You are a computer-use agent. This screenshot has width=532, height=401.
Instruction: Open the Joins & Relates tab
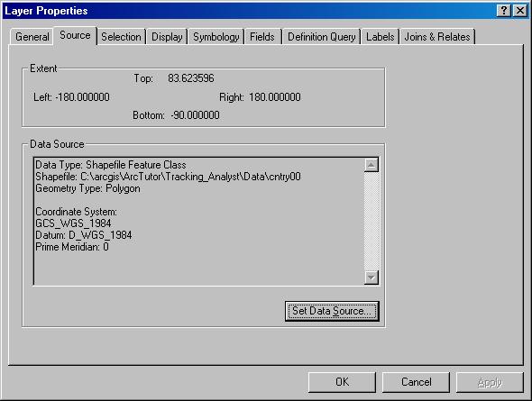pyautogui.click(x=437, y=37)
